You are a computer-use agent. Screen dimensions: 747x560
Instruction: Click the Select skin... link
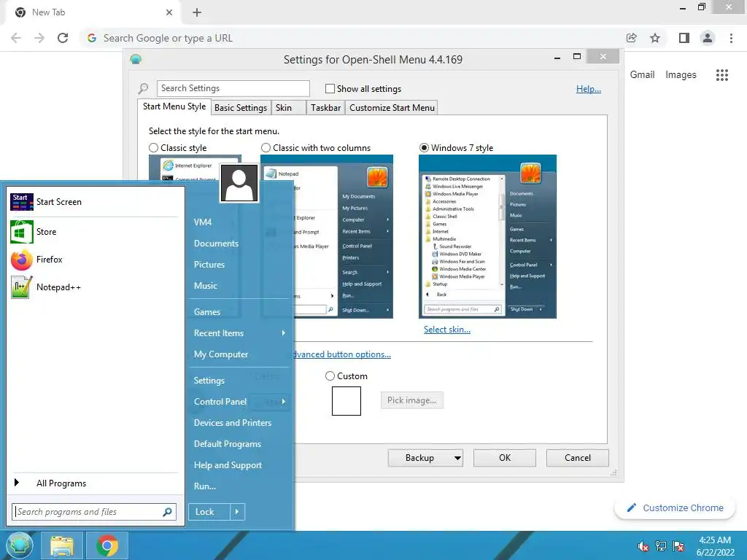pyautogui.click(x=447, y=330)
